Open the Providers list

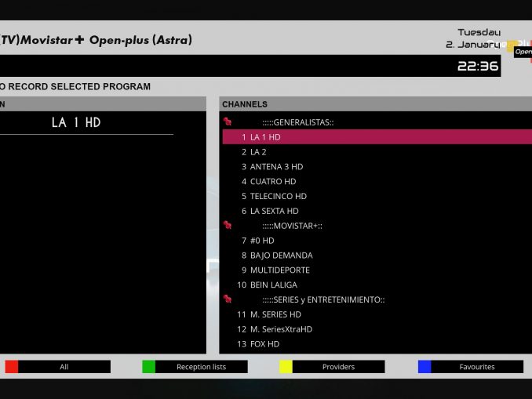tap(338, 366)
